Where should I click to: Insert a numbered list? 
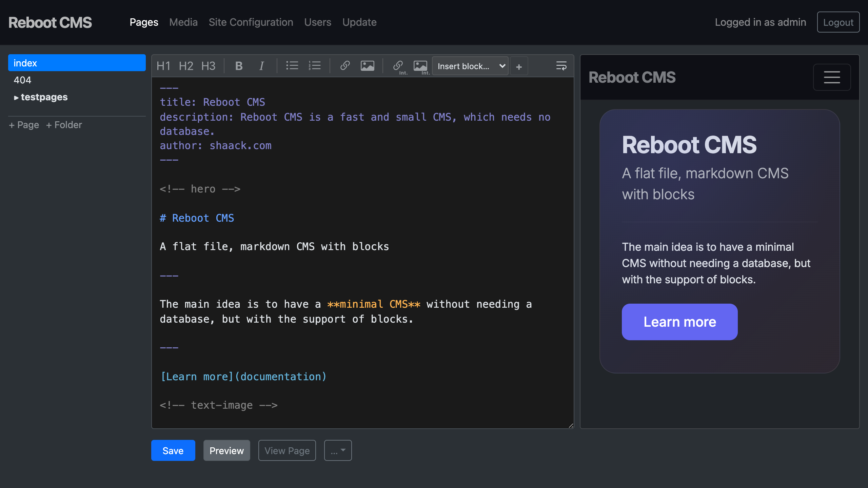tap(315, 66)
